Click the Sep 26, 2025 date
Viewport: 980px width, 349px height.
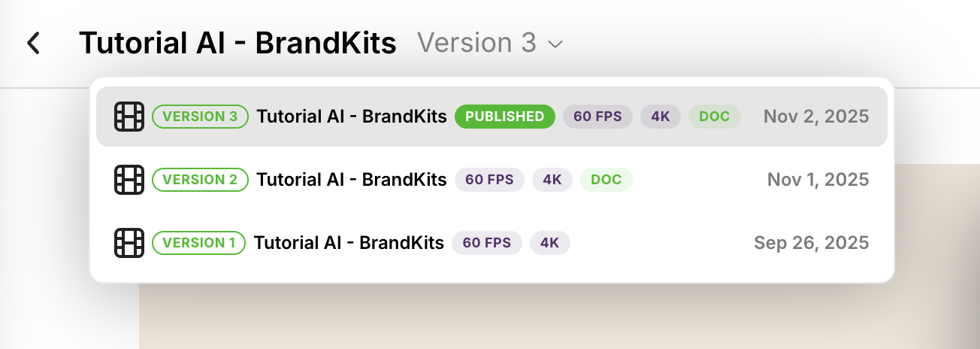pyautogui.click(x=811, y=243)
